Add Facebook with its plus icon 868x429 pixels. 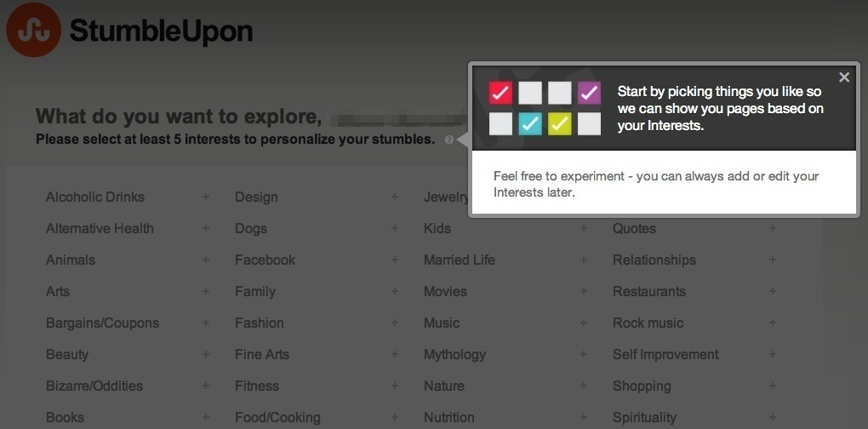(x=395, y=260)
